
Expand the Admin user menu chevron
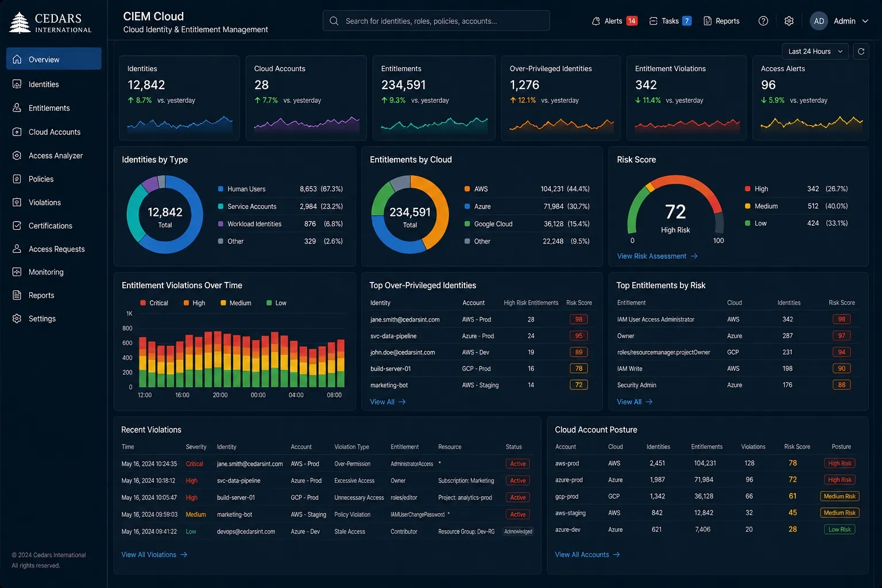pos(865,21)
